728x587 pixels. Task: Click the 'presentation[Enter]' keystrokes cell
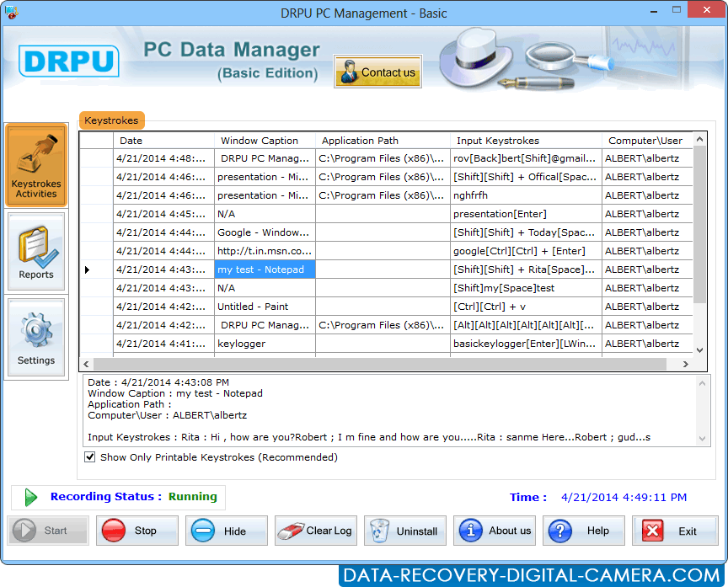tap(526, 214)
